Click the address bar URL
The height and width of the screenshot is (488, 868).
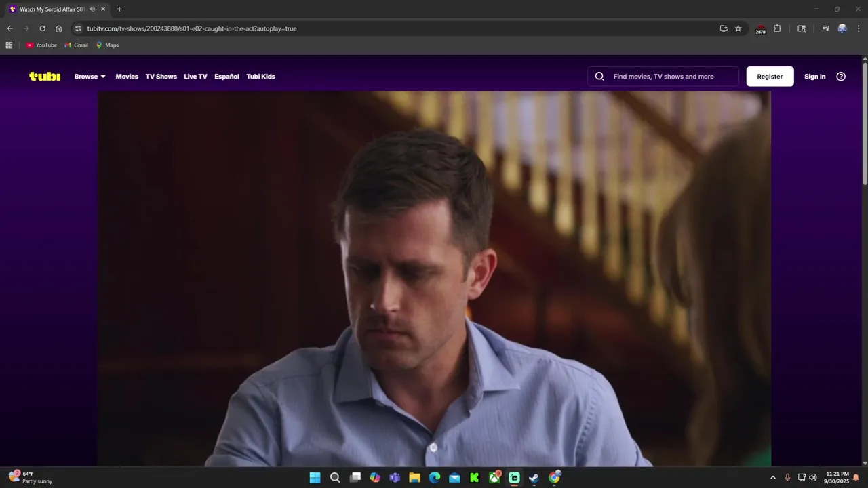click(192, 28)
